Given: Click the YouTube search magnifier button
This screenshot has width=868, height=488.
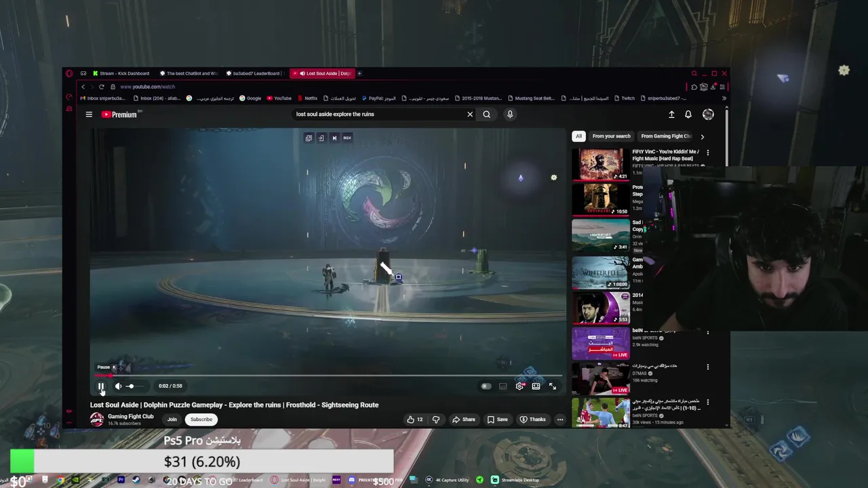Looking at the screenshot, I should pos(487,115).
